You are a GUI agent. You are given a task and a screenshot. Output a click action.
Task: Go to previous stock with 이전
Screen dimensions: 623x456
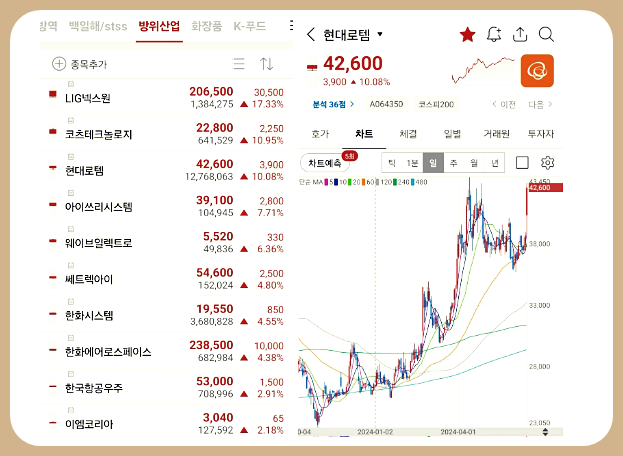coord(503,104)
